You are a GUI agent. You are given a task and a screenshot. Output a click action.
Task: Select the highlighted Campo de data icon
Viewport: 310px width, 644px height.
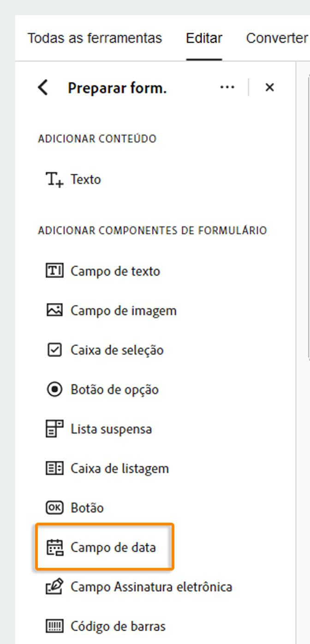(55, 547)
